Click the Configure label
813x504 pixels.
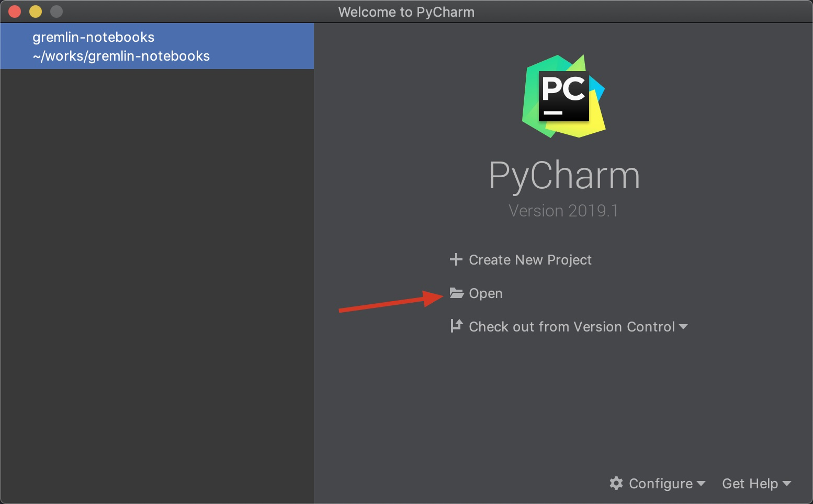click(661, 484)
